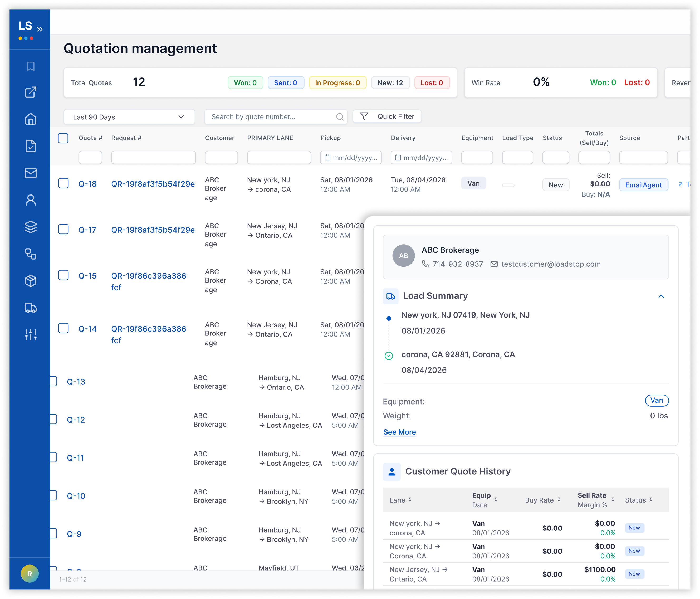Sort history by Buy Rate column
This screenshot has height=599, width=700.
(559, 499)
